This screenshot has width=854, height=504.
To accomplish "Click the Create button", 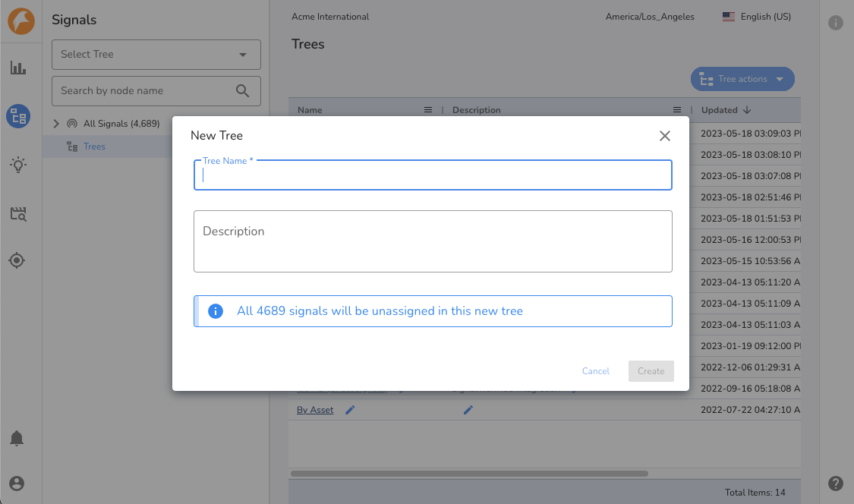I will (x=651, y=371).
